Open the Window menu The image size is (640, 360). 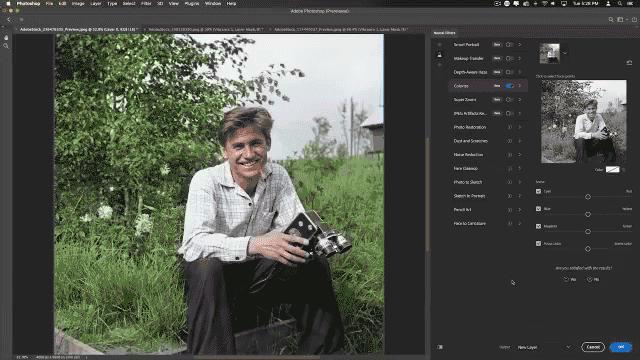pos(213,4)
